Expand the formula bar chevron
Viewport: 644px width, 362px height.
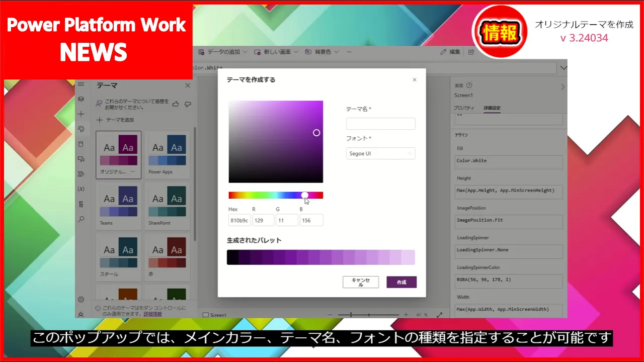[x=563, y=68]
